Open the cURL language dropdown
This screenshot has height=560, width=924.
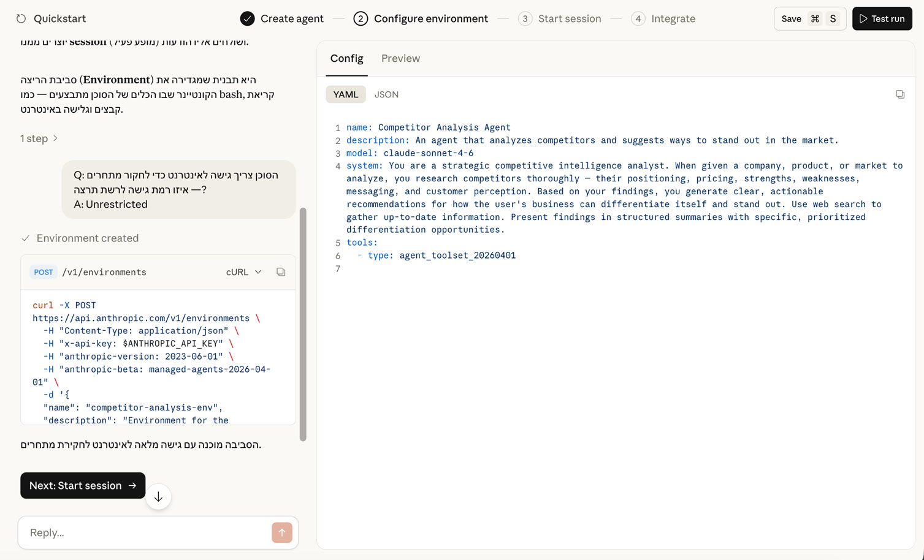(x=243, y=272)
